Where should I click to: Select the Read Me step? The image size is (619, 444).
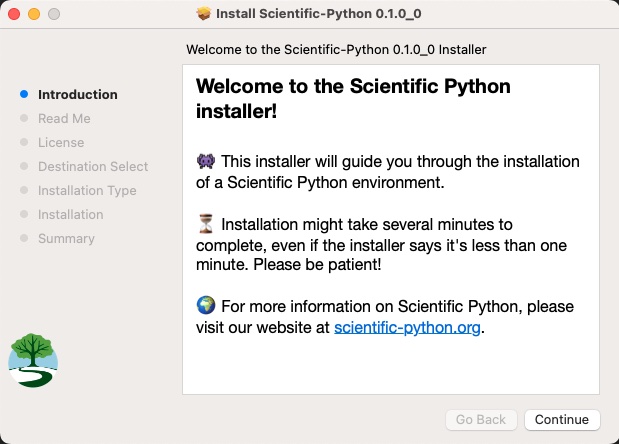64,119
